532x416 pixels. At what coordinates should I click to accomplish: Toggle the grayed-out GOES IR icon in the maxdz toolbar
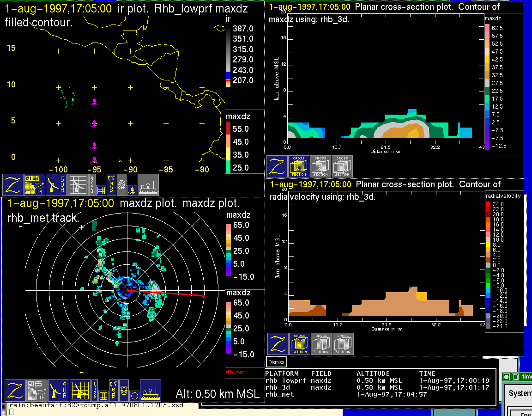36,391
